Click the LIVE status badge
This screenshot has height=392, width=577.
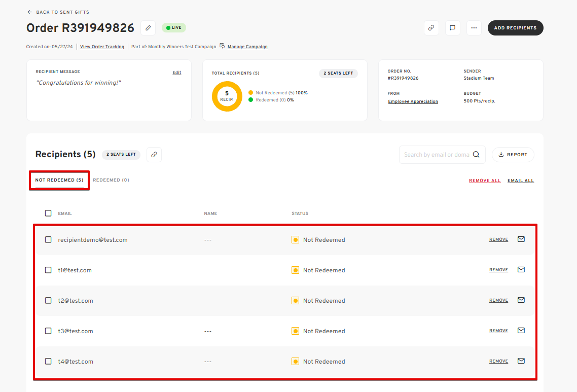pos(174,27)
